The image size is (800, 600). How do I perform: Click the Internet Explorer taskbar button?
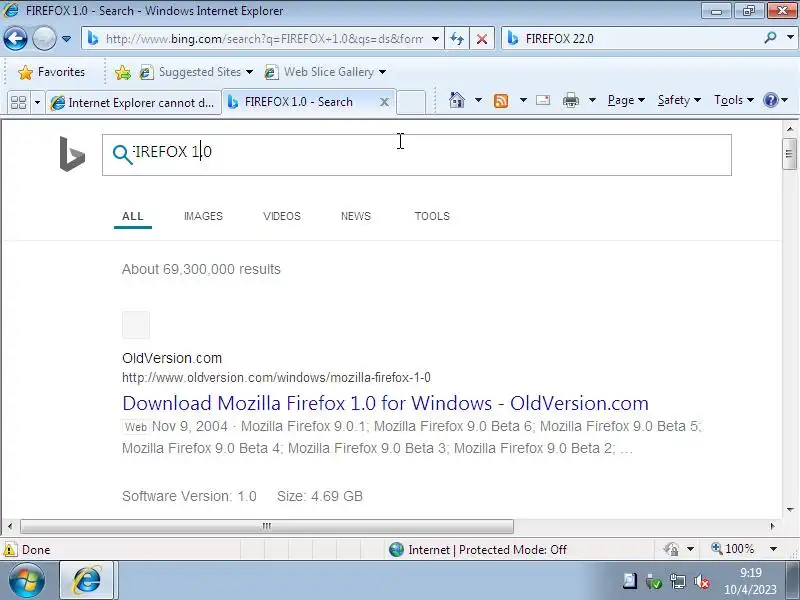click(88, 581)
